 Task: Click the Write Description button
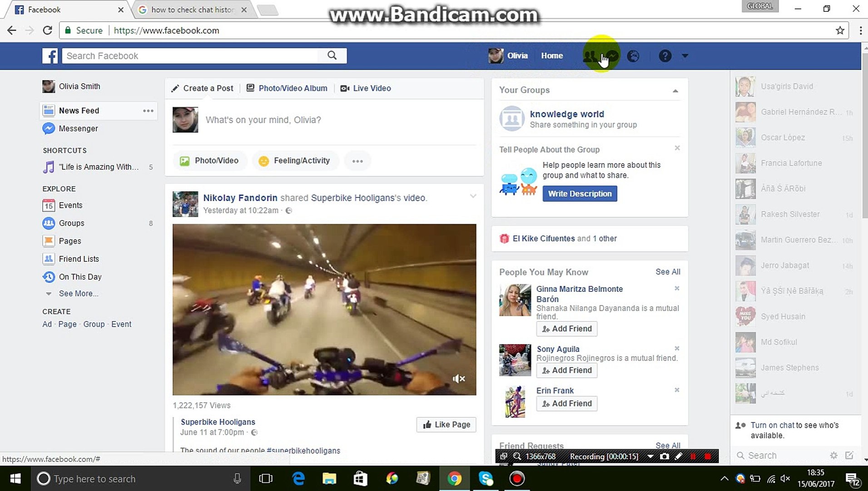580,193
